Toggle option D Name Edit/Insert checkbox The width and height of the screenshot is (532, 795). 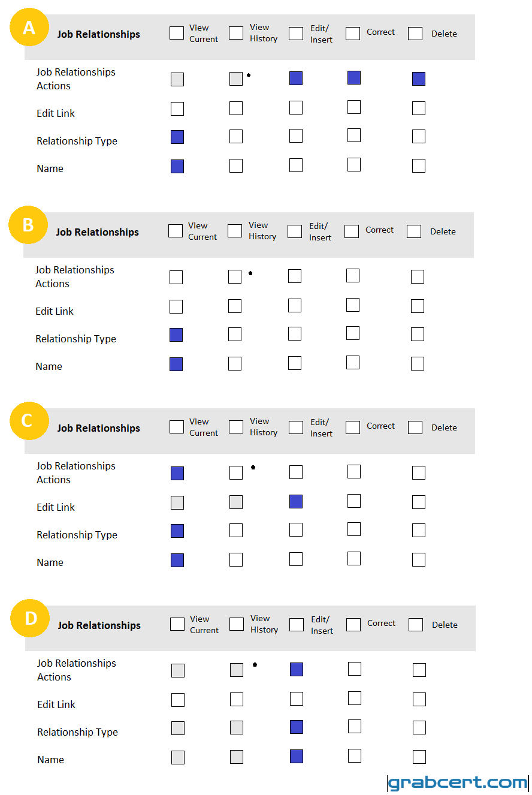click(x=297, y=757)
